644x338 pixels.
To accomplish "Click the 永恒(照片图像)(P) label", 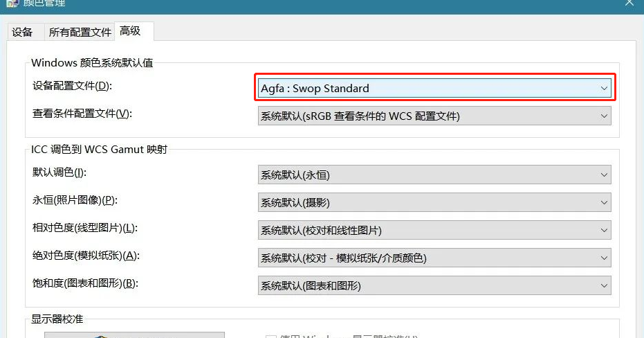I will click(x=75, y=200).
